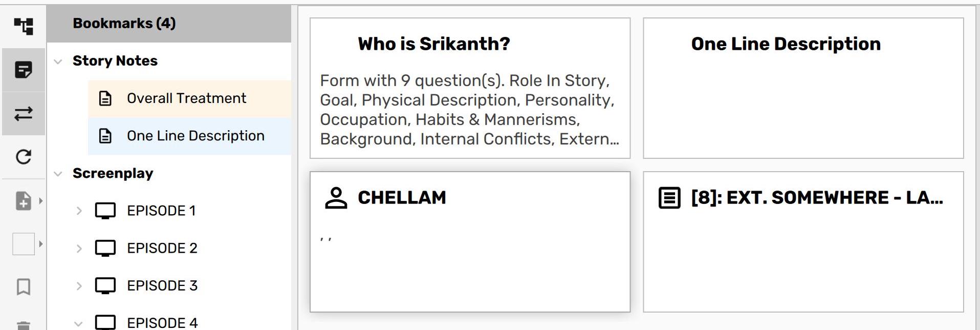Click the trash delete icon
This screenshot has width=980, height=330.
click(x=24, y=325)
